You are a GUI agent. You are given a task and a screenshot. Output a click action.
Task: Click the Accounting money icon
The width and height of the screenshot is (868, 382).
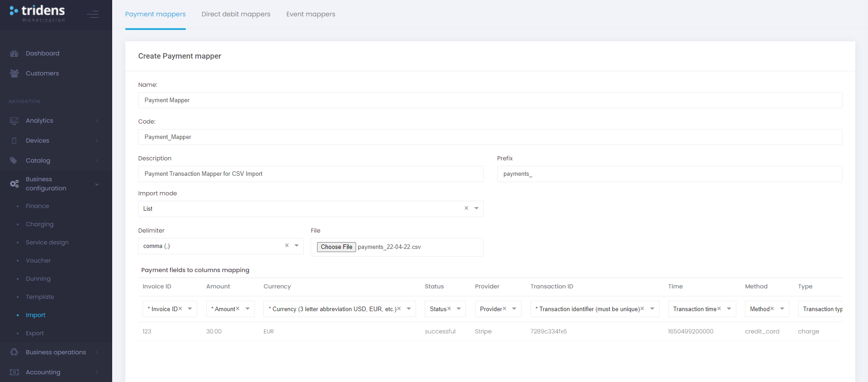(14, 372)
